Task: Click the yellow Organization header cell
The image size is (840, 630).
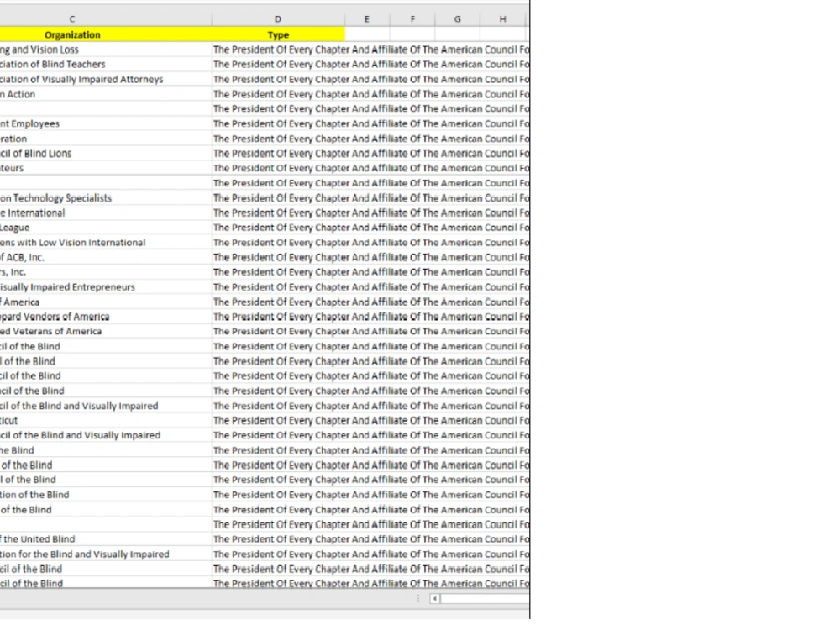Action: coord(72,34)
